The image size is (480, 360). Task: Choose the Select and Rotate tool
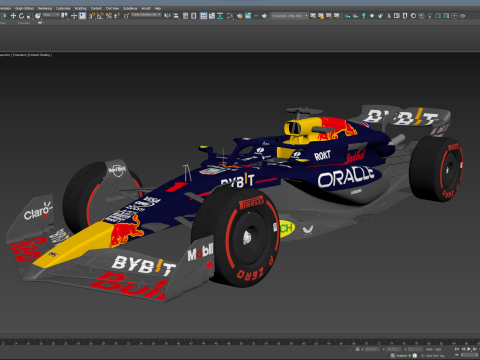tap(21, 16)
